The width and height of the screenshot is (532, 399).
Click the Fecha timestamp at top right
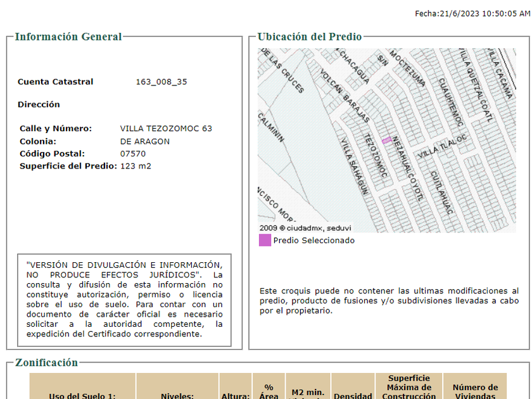(472, 13)
